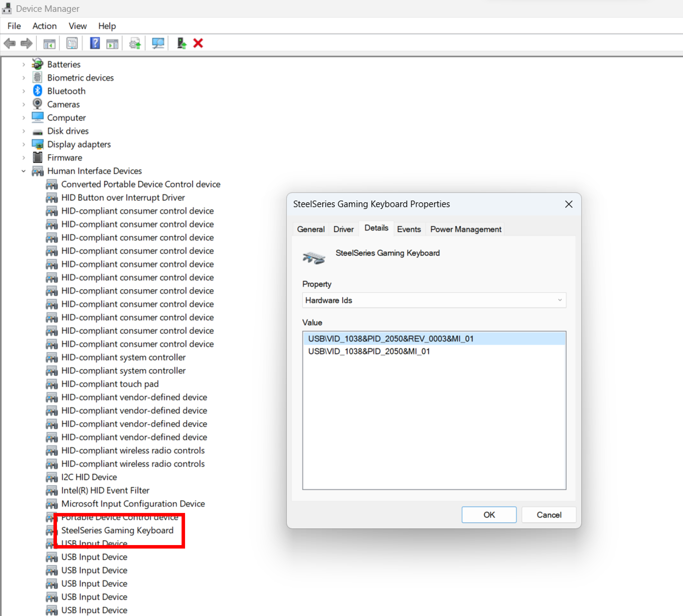The height and width of the screenshot is (616, 683).
Task: Open the Properties toolbar icon
Action: 72,43
